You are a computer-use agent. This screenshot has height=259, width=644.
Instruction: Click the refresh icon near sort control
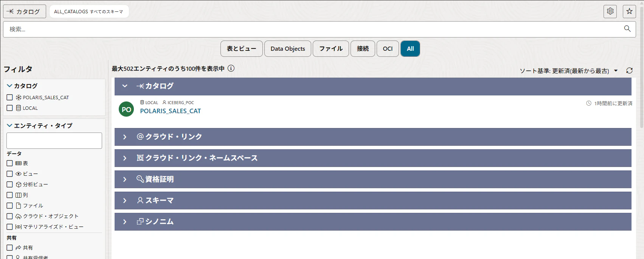pos(629,70)
